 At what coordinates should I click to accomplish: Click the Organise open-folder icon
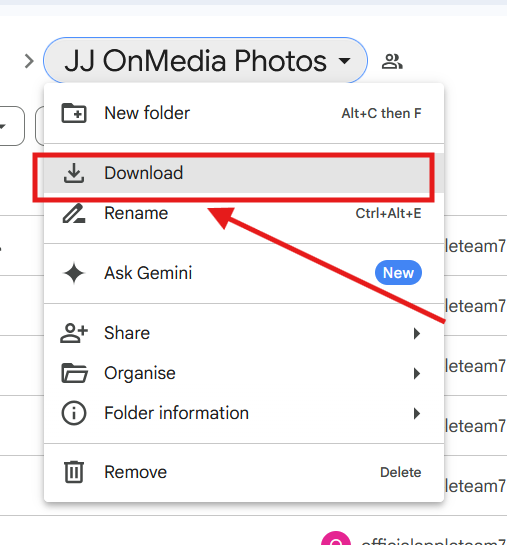pyautogui.click(x=74, y=373)
